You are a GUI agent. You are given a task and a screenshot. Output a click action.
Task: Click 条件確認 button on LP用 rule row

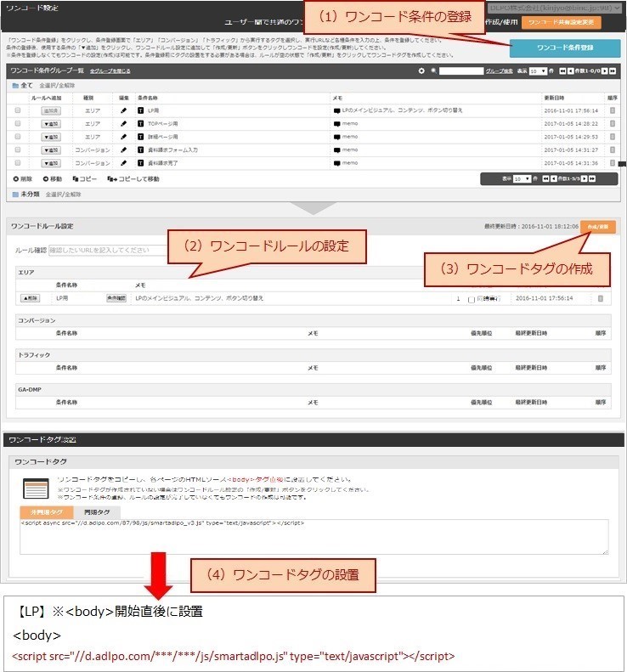point(116,298)
